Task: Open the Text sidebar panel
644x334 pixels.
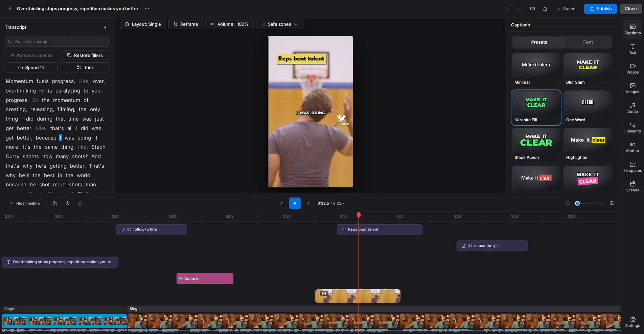Action: (632, 49)
